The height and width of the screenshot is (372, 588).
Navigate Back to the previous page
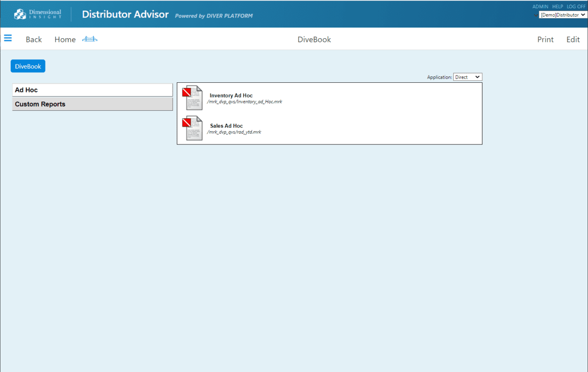pyautogui.click(x=34, y=40)
